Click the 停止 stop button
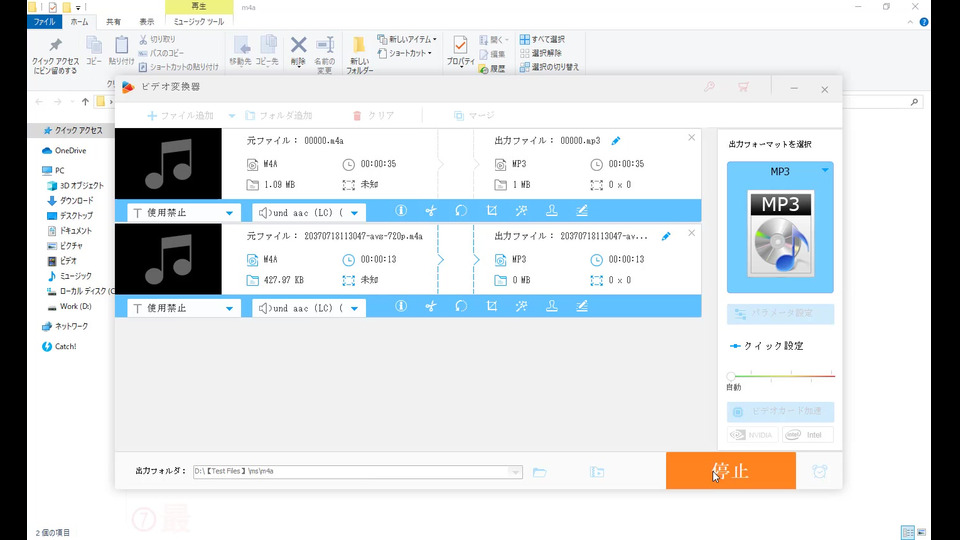Image resolution: width=960 pixels, height=540 pixels. pyautogui.click(x=731, y=471)
